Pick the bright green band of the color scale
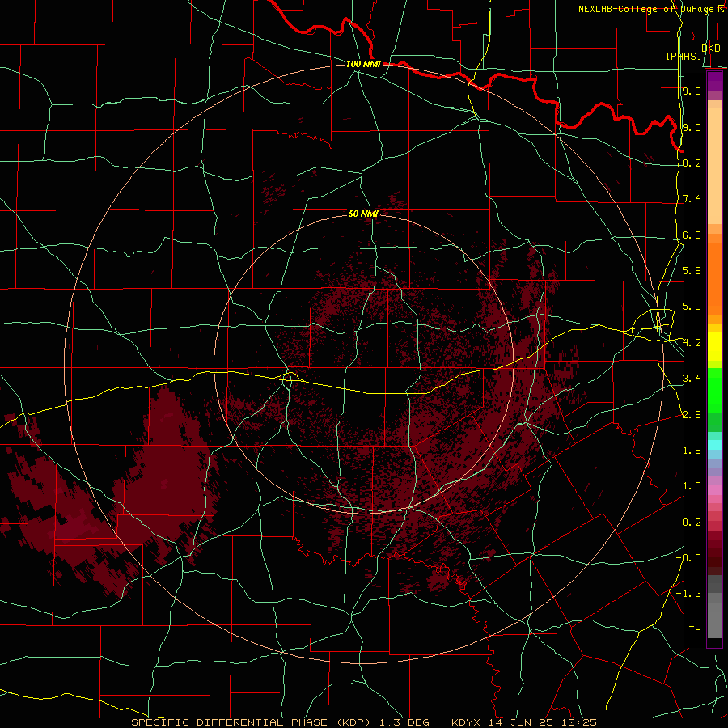This screenshot has height=728, width=728. click(714, 391)
